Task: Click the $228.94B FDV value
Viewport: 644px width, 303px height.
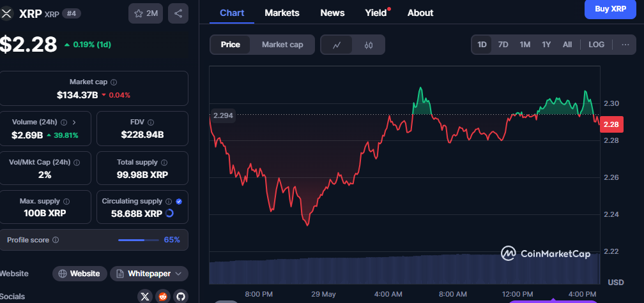Action: click(142, 135)
